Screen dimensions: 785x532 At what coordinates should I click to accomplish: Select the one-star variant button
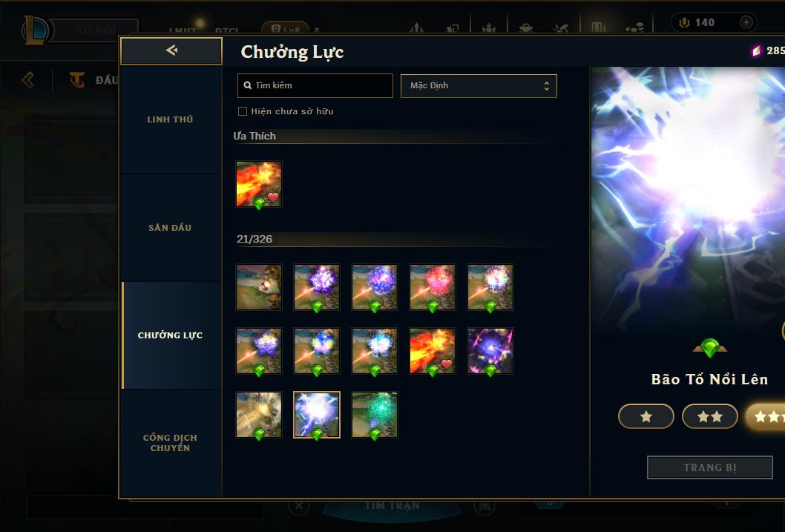646,416
